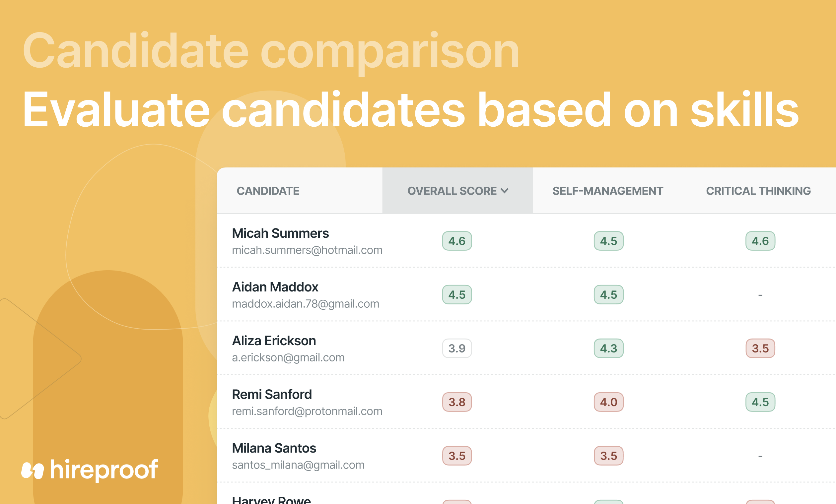Sort by Overall Score column header

(x=457, y=191)
